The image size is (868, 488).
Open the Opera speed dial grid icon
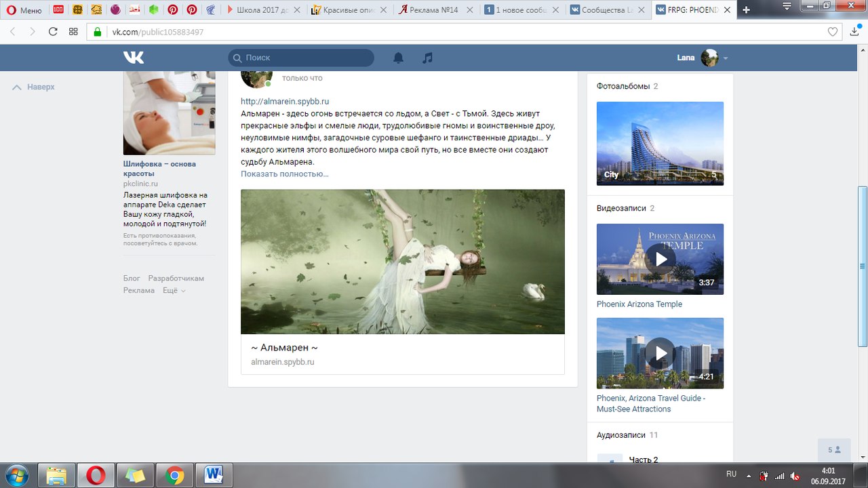point(73,32)
